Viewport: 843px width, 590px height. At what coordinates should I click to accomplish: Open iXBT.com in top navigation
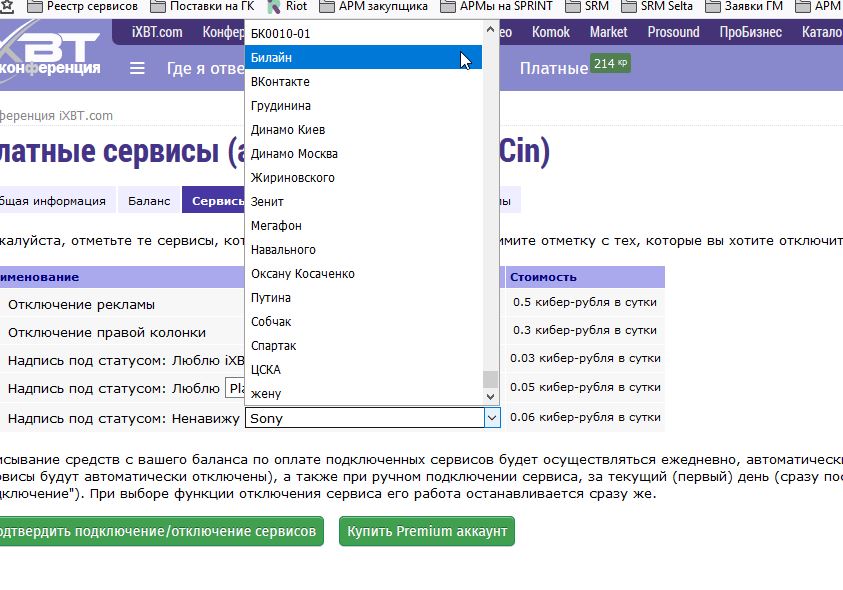point(157,32)
